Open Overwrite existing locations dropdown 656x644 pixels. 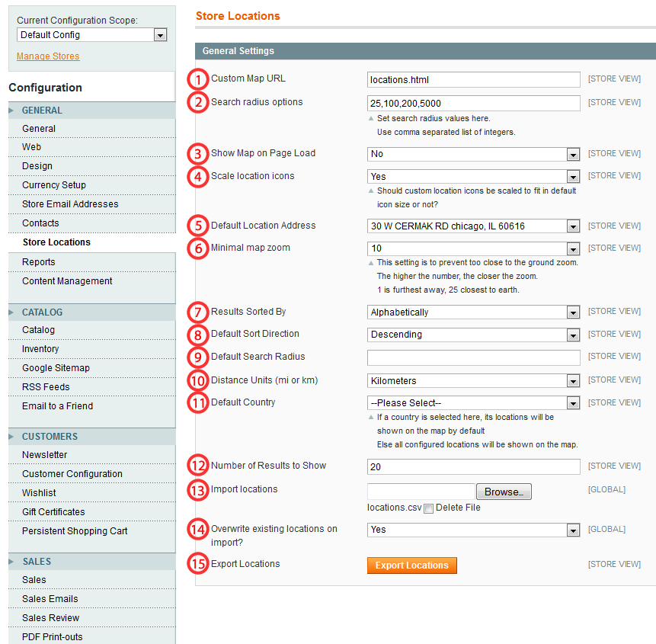point(474,530)
